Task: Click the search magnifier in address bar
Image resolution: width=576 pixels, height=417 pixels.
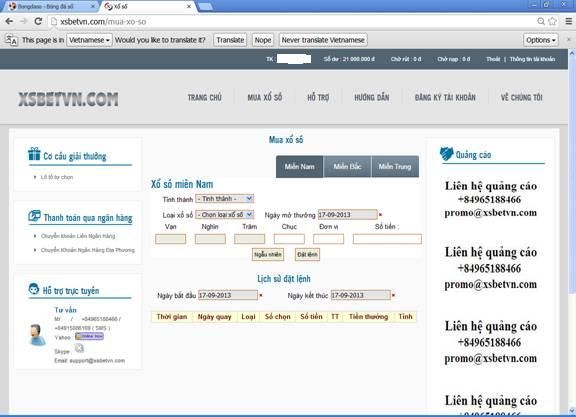Action: (541, 21)
